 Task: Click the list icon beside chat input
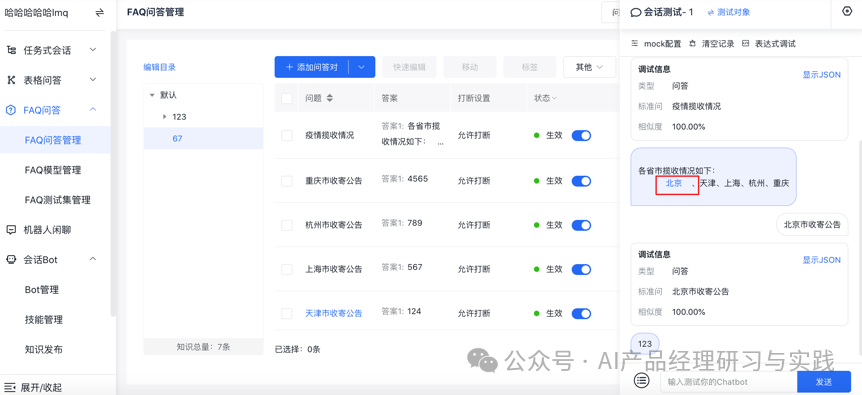point(641,380)
